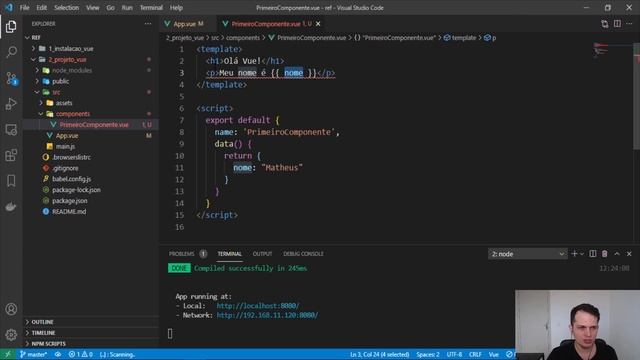Screen dimensions: 640x360
Task: Open the terminal selector dropdown '2: node'
Action: pos(527,254)
